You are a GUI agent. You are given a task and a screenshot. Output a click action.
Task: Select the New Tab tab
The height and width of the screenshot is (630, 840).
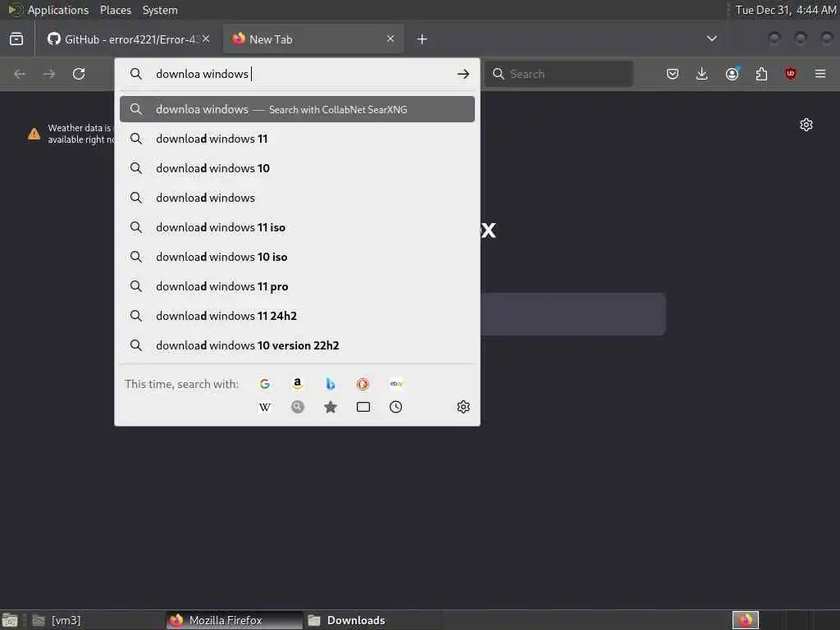[x=313, y=39]
